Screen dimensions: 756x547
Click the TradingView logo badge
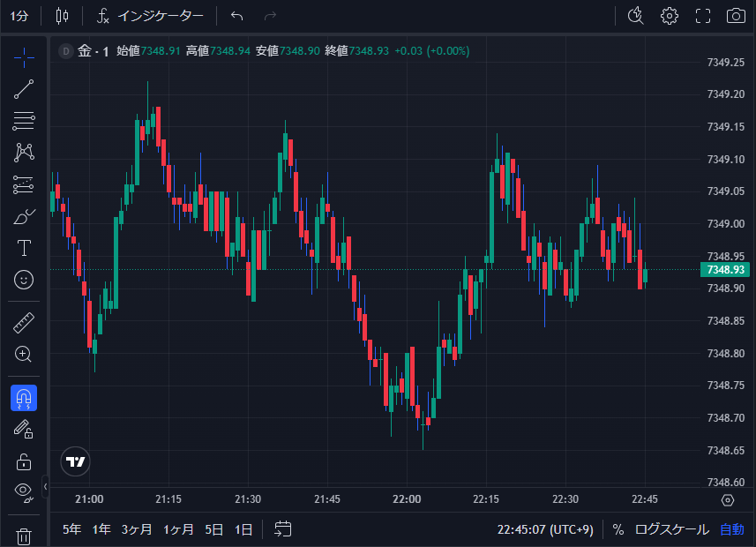pyautogui.click(x=75, y=461)
